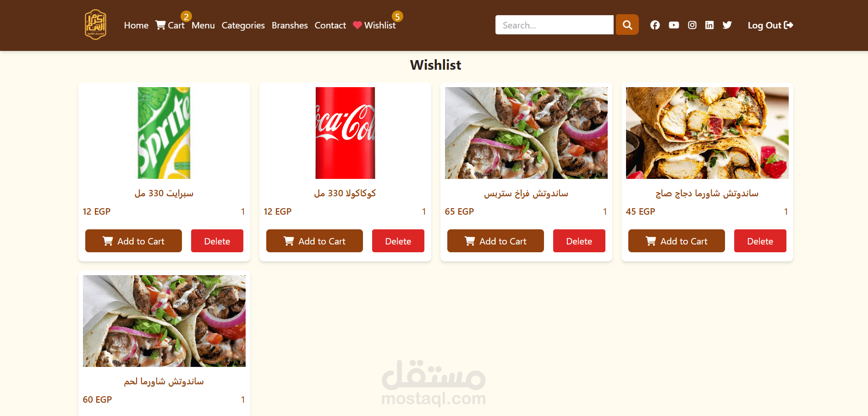Viewport: 868px width, 416px height.
Task: Open the Instagram social icon
Action: 692,25
